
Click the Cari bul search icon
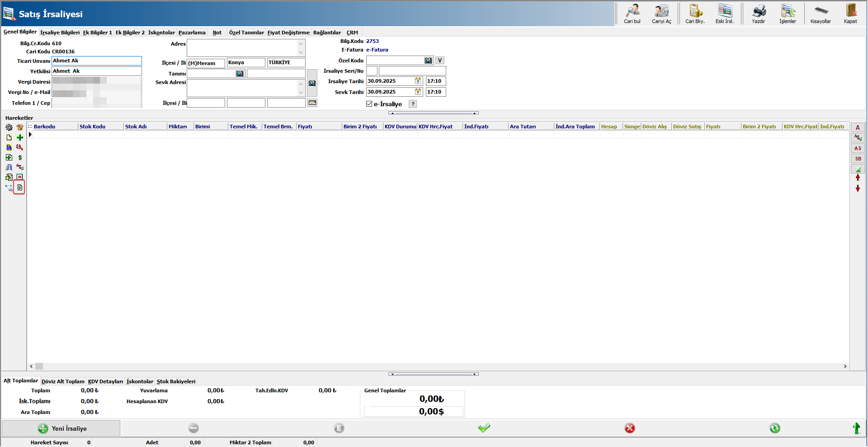click(x=632, y=11)
